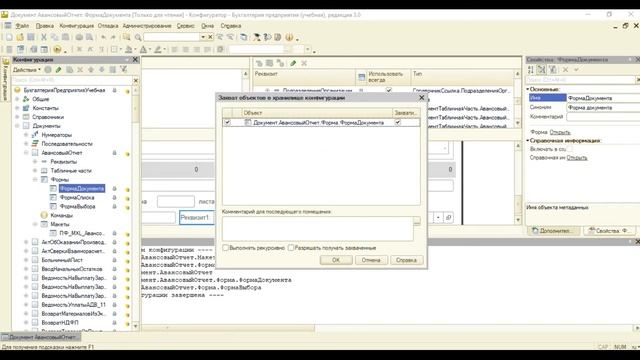Viewport: 640px width, 360px height.
Task: Click the lock icon next to АвансовыйОтчет
Action: tap(114, 153)
